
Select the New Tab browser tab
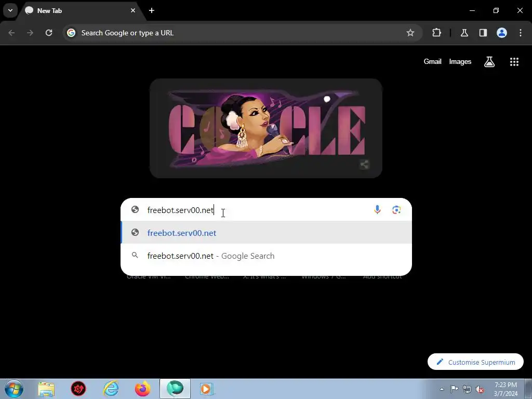(81, 10)
